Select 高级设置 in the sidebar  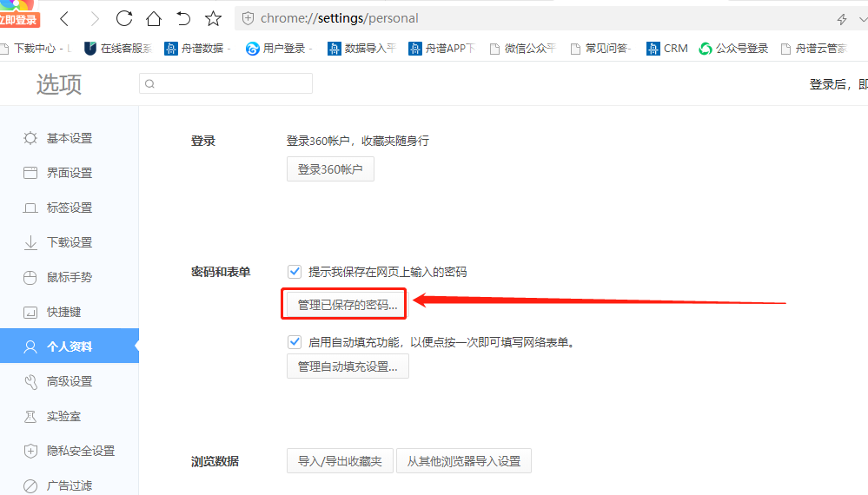coord(70,381)
